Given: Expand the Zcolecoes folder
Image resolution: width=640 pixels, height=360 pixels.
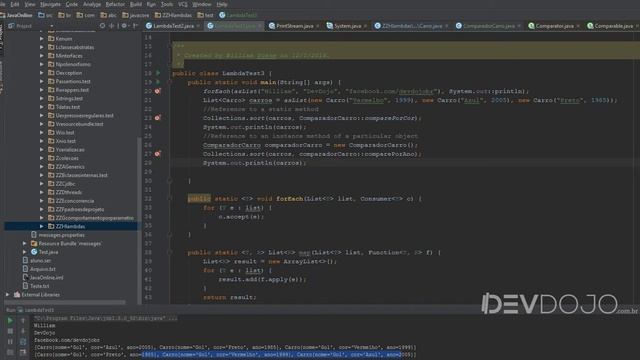Looking at the screenshot, I should click(x=42, y=158).
